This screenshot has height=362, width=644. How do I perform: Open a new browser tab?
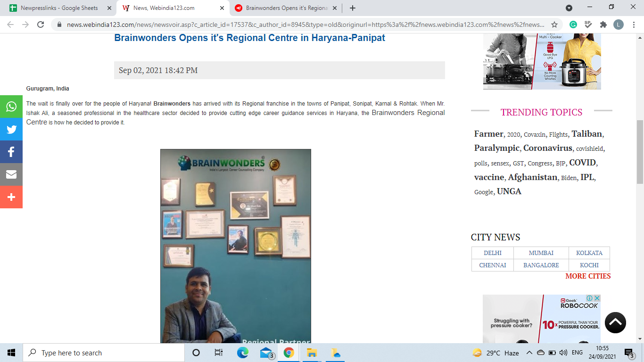click(353, 8)
